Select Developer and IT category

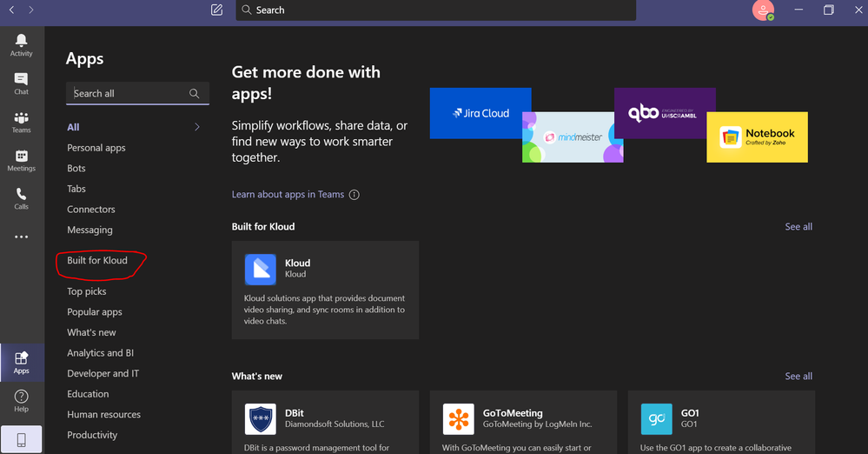(103, 374)
